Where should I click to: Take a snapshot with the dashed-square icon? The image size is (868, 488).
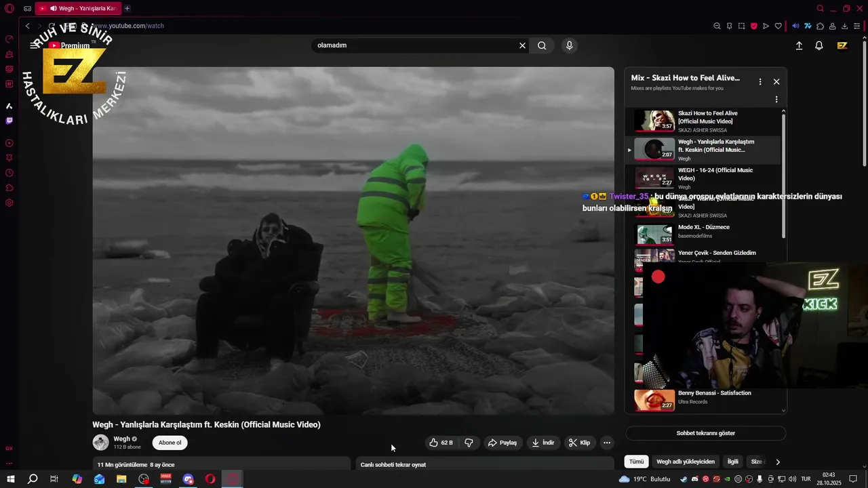point(741,26)
